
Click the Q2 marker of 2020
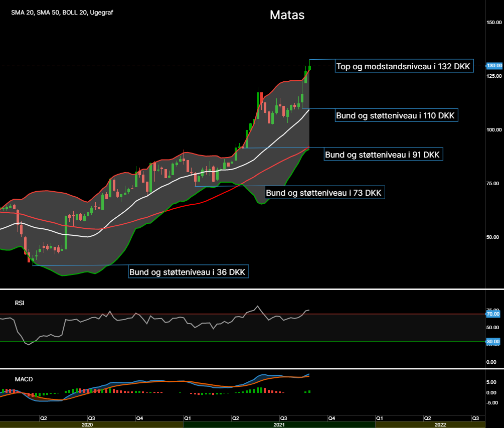coord(44,418)
